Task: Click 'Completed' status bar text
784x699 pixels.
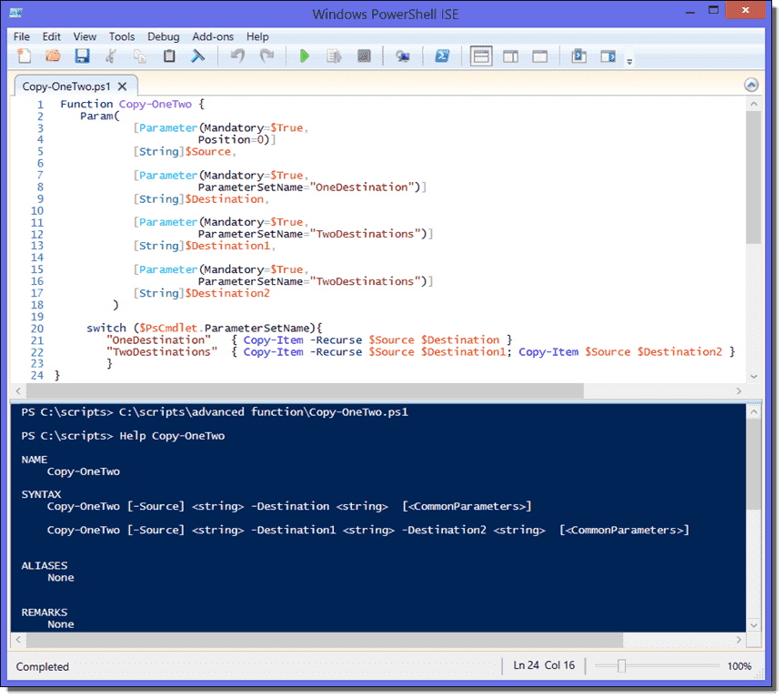Action: [x=43, y=666]
